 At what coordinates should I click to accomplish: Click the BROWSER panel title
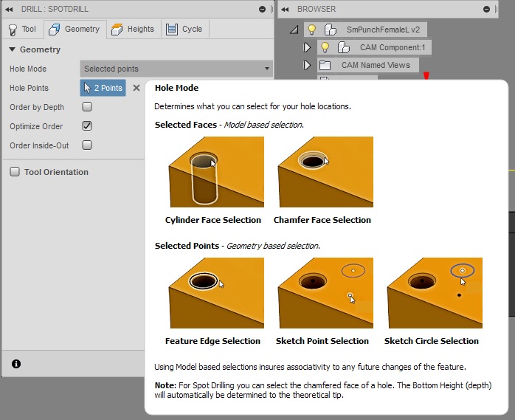(x=317, y=9)
